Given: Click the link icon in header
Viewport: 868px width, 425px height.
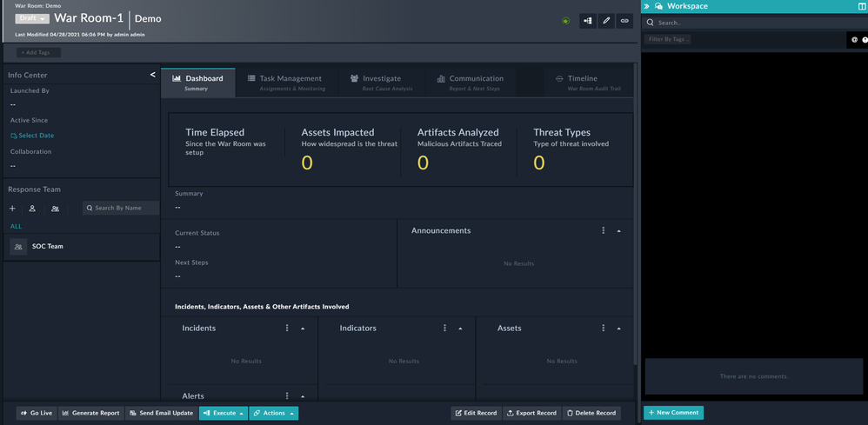Looking at the screenshot, I should click(624, 21).
